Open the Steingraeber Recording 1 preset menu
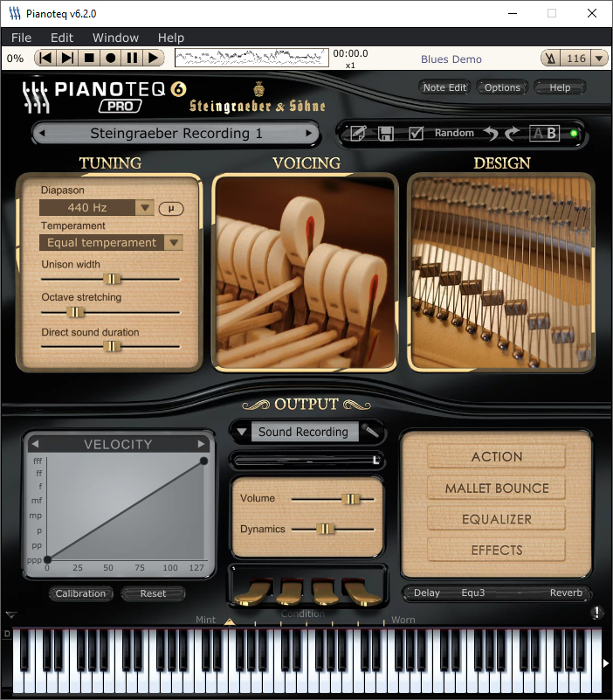 pyautogui.click(x=176, y=133)
